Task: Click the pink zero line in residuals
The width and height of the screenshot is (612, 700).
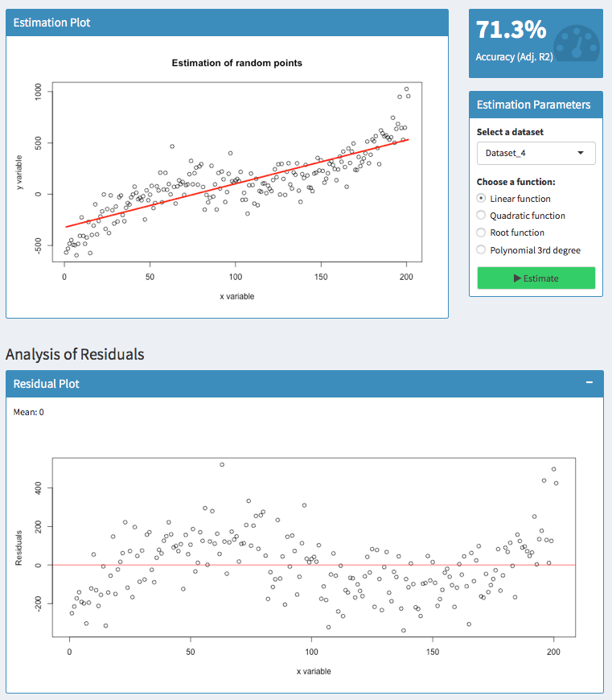Action: coord(314,565)
